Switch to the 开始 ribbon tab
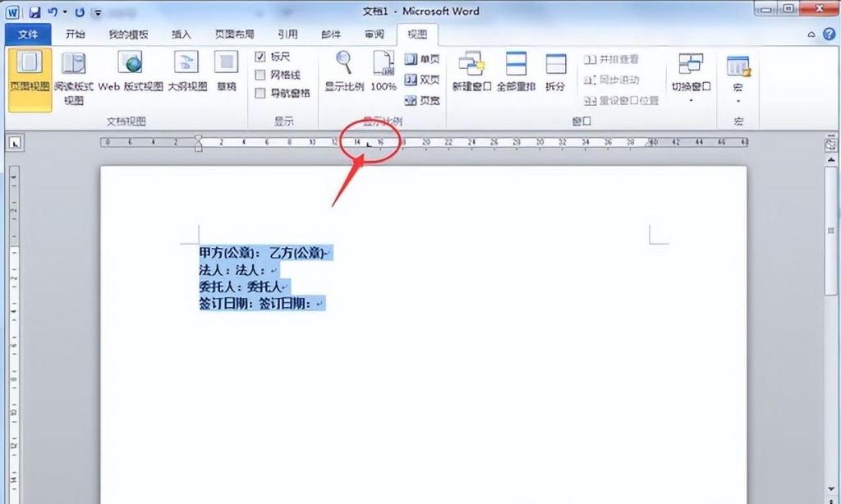Screen dimensions: 841x504 [x=75, y=35]
